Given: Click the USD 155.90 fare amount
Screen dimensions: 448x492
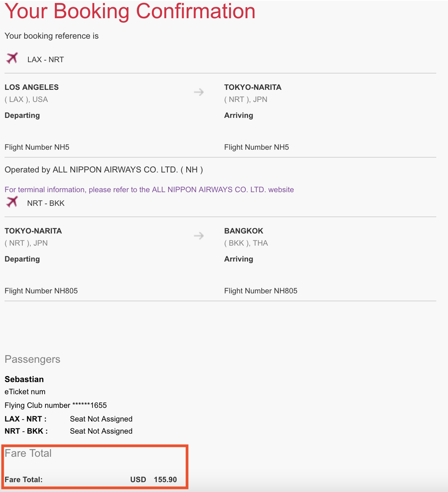Looking at the screenshot, I should point(153,479).
